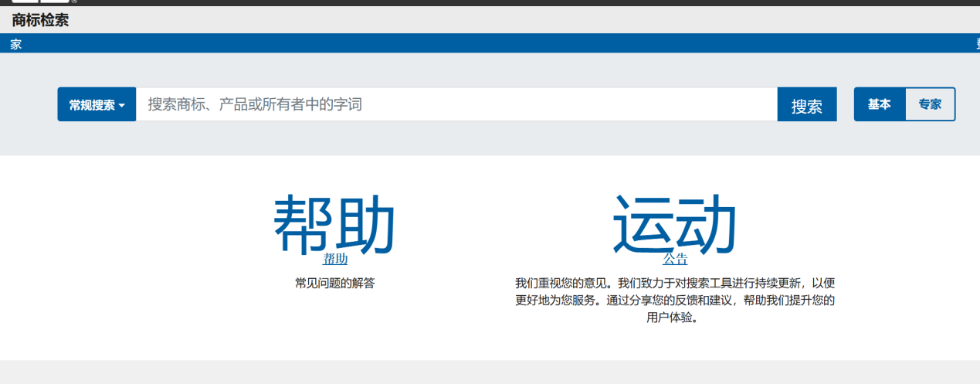The width and height of the screenshot is (980, 384).
Task: Switch to 专家 search mode
Action: click(930, 104)
